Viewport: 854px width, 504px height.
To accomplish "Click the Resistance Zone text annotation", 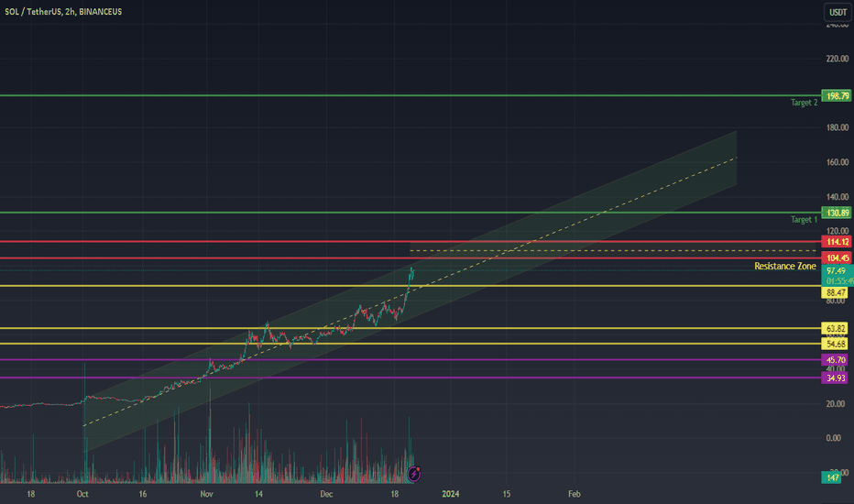I will click(785, 266).
